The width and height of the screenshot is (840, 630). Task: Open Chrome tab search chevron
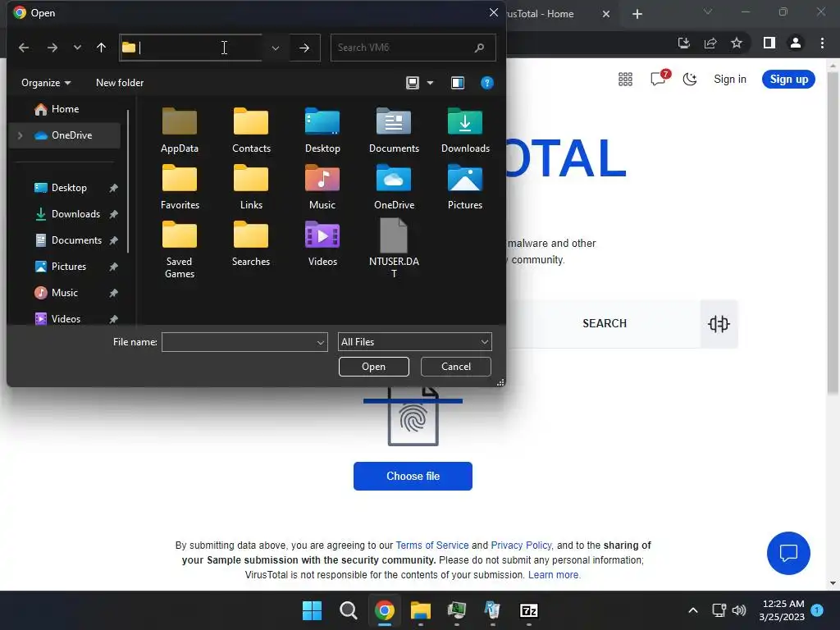(708, 11)
